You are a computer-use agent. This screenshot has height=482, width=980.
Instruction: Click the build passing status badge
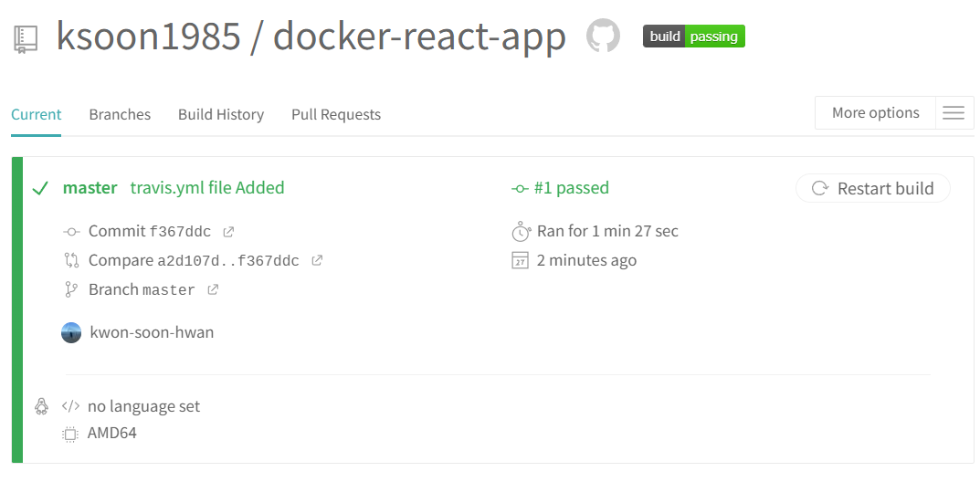click(x=694, y=37)
